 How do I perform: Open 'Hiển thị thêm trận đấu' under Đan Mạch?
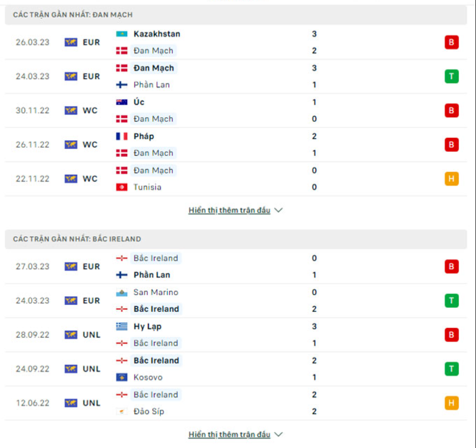click(x=229, y=210)
